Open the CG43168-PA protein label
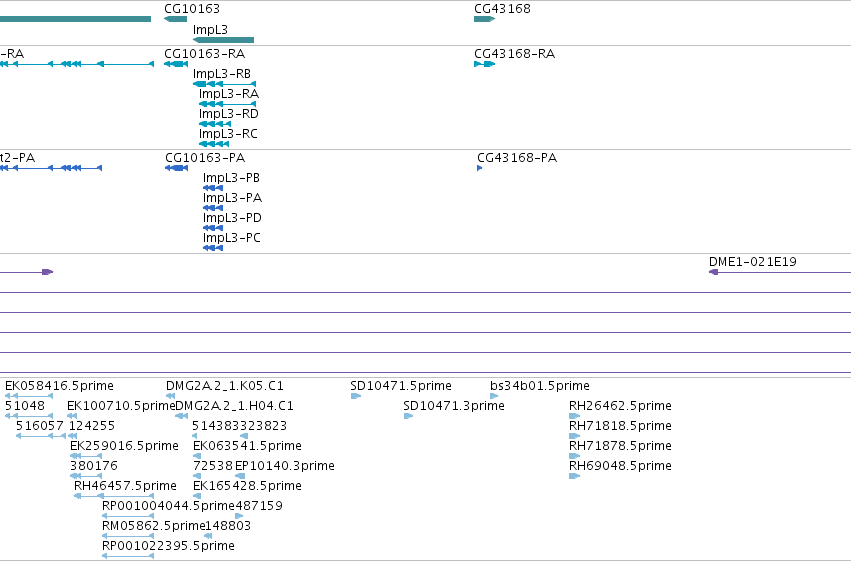Screen dimensions: 851x561 [x=517, y=158]
